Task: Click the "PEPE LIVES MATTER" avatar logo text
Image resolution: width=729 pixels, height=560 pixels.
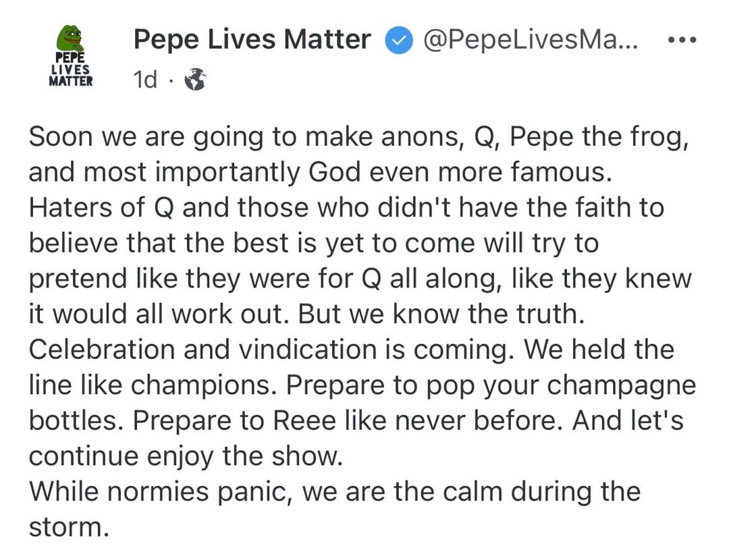Action: click(x=70, y=70)
